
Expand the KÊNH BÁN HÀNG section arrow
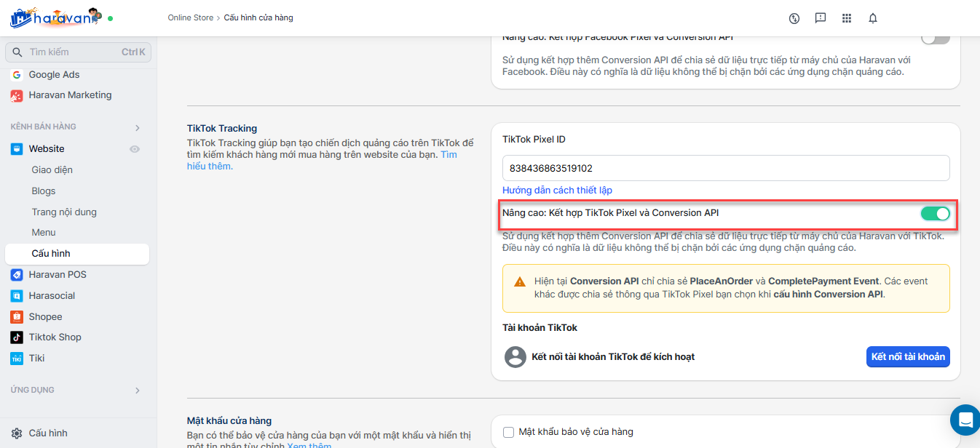(138, 128)
